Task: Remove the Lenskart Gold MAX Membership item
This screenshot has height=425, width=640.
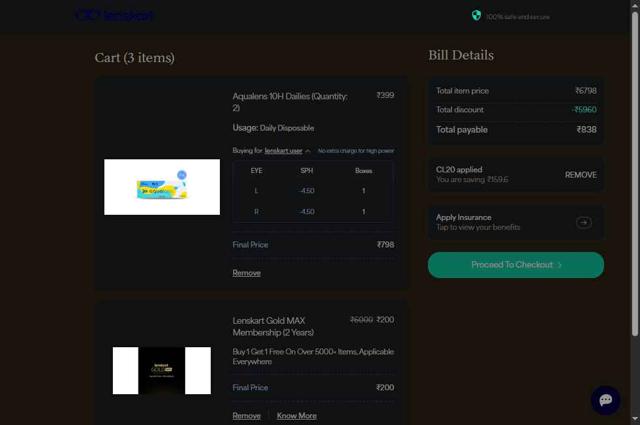Action: pyautogui.click(x=247, y=416)
